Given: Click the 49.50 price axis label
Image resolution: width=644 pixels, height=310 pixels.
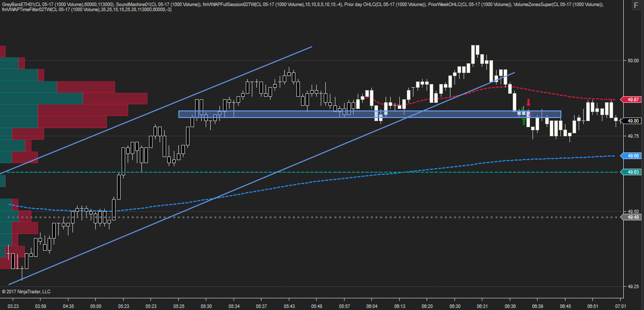Looking at the screenshot, I should click(x=633, y=212).
